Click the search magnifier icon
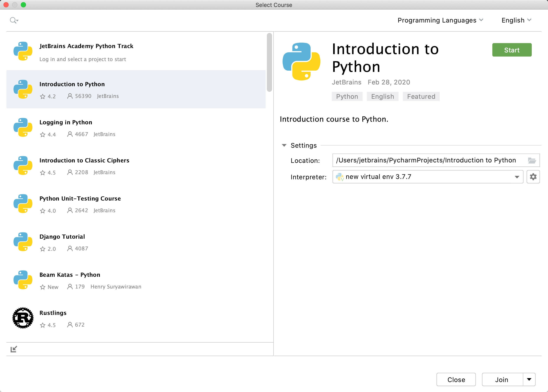The width and height of the screenshot is (548, 392). 14,20
